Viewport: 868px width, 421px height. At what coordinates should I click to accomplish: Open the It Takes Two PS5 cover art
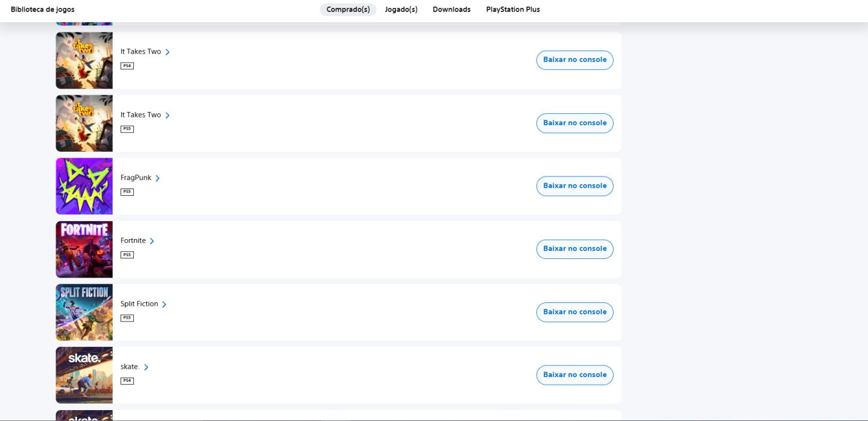[84, 123]
